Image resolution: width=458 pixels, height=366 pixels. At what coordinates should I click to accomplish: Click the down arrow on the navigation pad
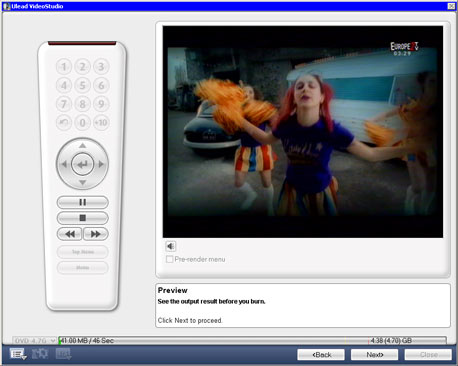point(82,183)
